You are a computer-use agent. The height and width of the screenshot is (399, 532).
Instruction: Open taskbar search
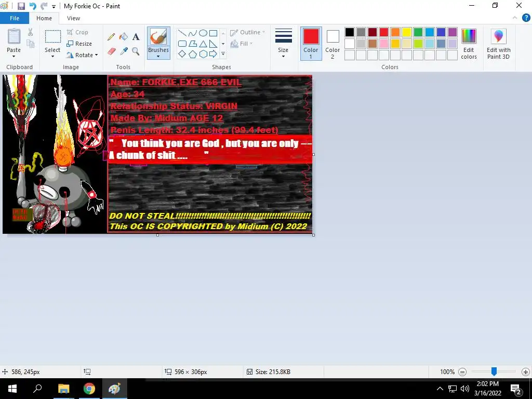pyautogui.click(x=37, y=389)
